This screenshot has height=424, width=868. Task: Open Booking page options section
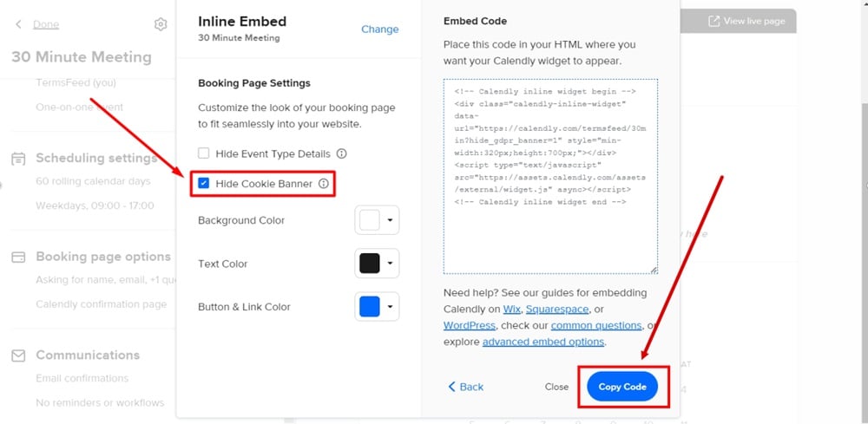(103, 257)
